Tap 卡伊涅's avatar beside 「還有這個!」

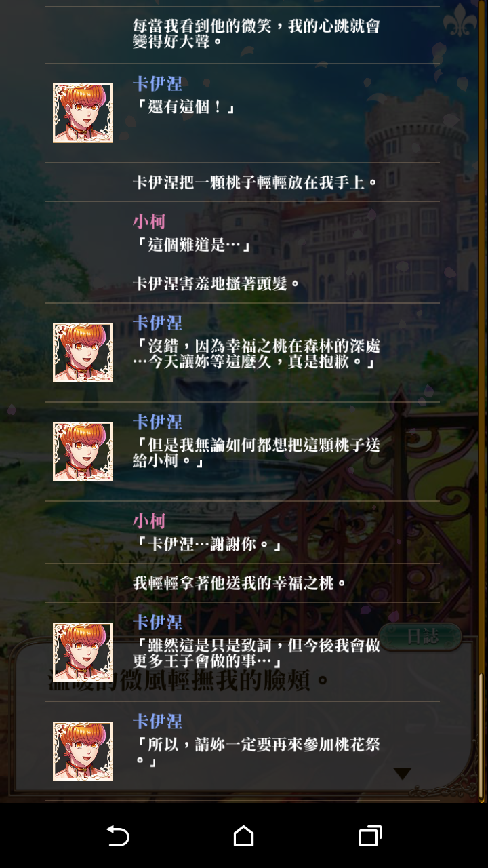pos(83,113)
